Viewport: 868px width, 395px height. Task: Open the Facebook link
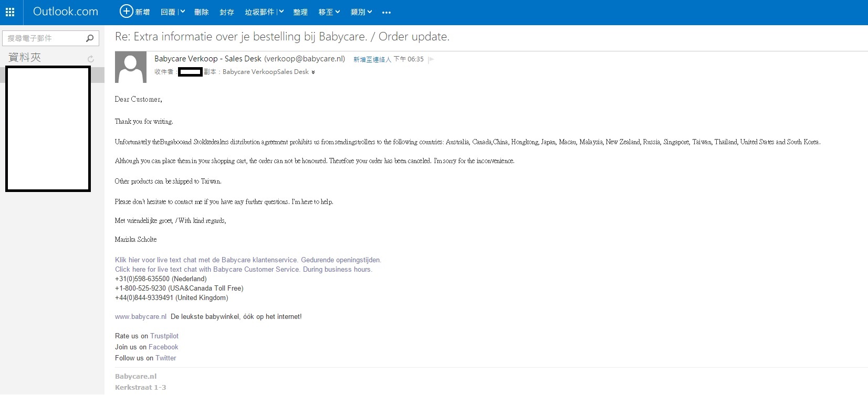tap(163, 347)
